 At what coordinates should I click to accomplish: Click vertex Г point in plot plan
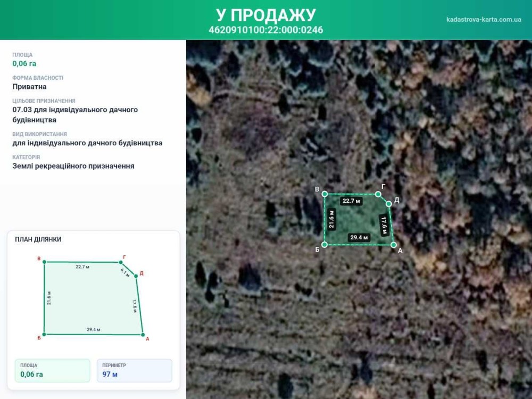[x=120, y=262]
